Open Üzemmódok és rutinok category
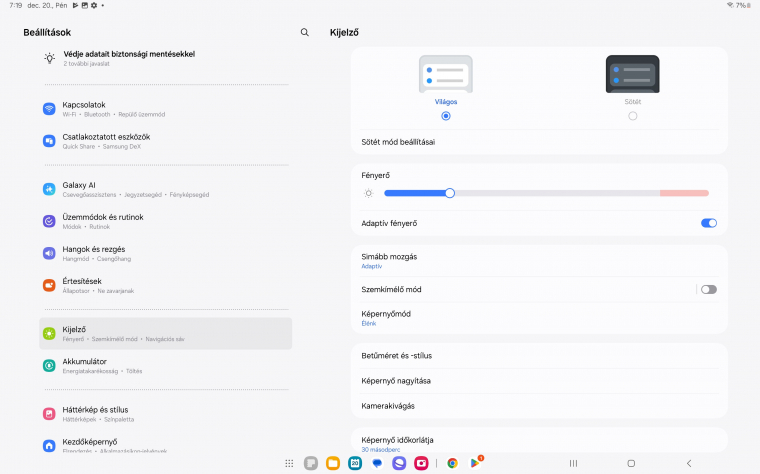The width and height of the screenshot is (760, 474). coord(165,221)
